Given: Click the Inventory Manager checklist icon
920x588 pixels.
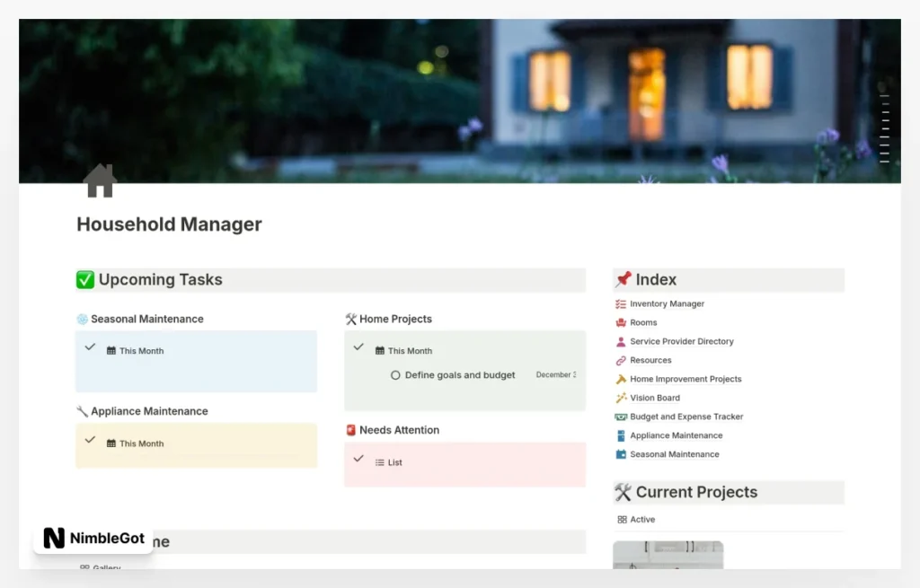Looking at the screenshot, I should [621, 303].
